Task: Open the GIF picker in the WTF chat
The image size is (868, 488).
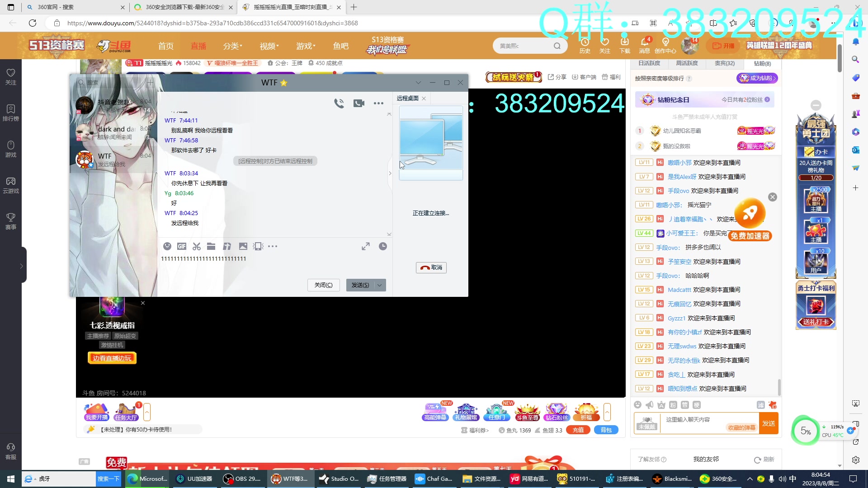Action: click(x=182, y=246)
